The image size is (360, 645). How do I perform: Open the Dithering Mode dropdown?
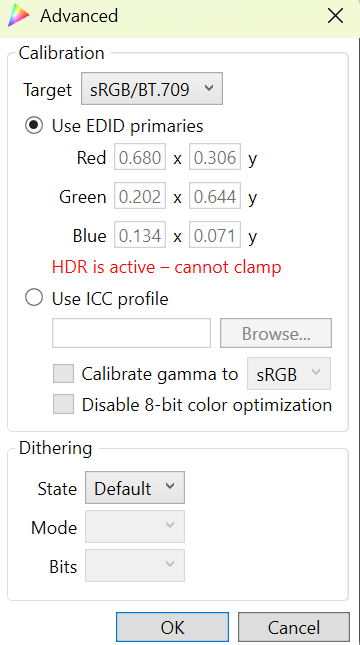[135, 527]
